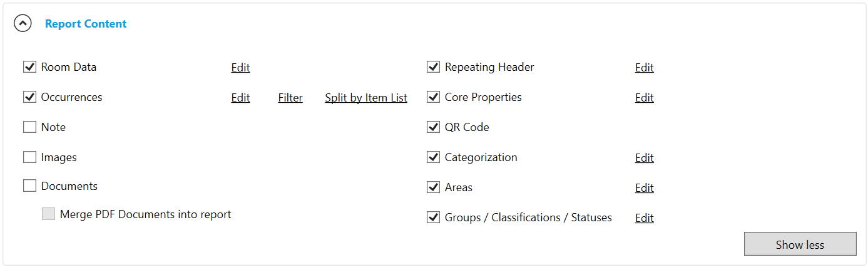
Task: Tick the Documents checkbox
Action: (29, 186)
